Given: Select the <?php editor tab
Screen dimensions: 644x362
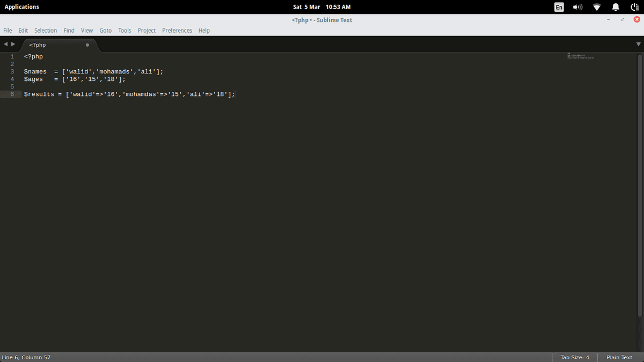Looking at the screenshot, I should [37, 45].
